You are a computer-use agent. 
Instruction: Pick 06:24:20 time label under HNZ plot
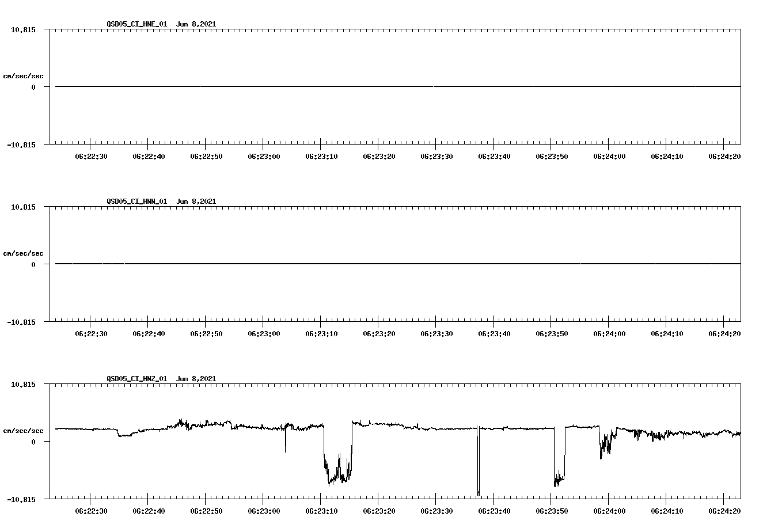[x=724, y=511]
